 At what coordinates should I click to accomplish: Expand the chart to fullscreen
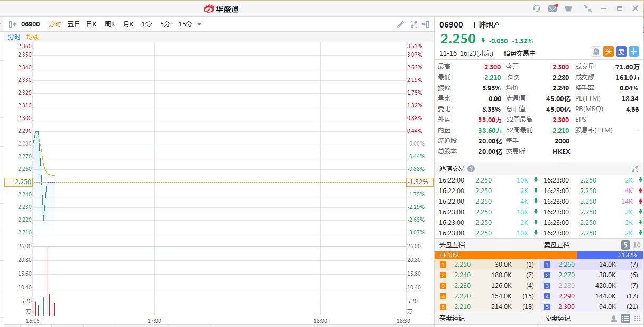point(414,24)
